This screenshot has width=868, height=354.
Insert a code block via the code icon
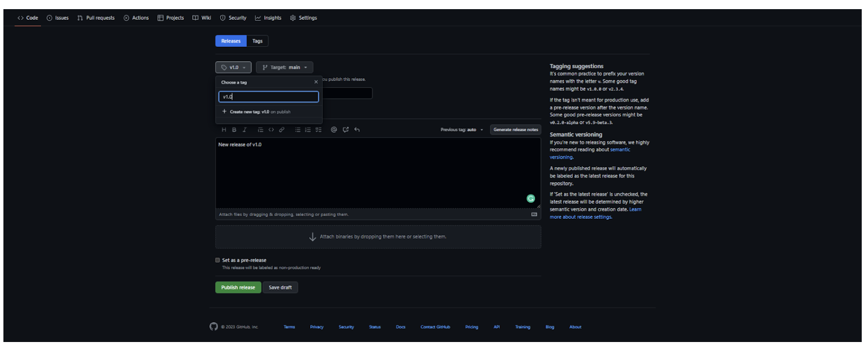point(271,130)
